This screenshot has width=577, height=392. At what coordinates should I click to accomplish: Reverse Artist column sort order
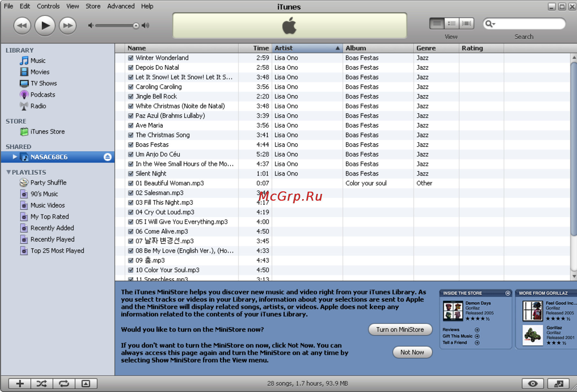pos(307,48)
